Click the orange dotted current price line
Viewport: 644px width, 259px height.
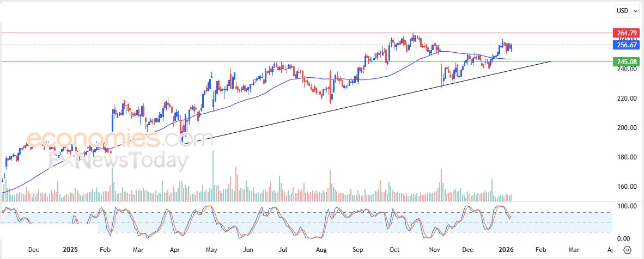(x=218, y=45)
